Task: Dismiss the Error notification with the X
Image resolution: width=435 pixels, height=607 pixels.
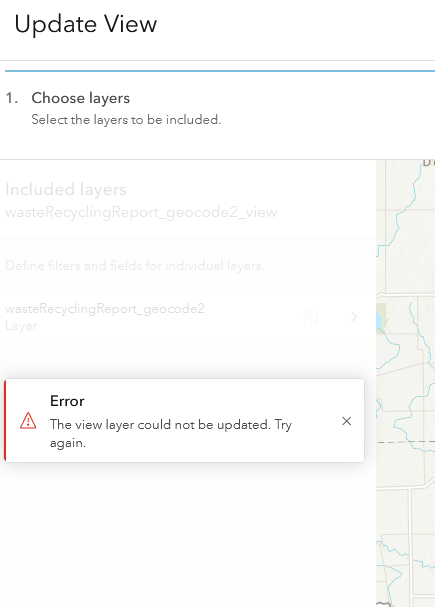Action: [346, 421]
